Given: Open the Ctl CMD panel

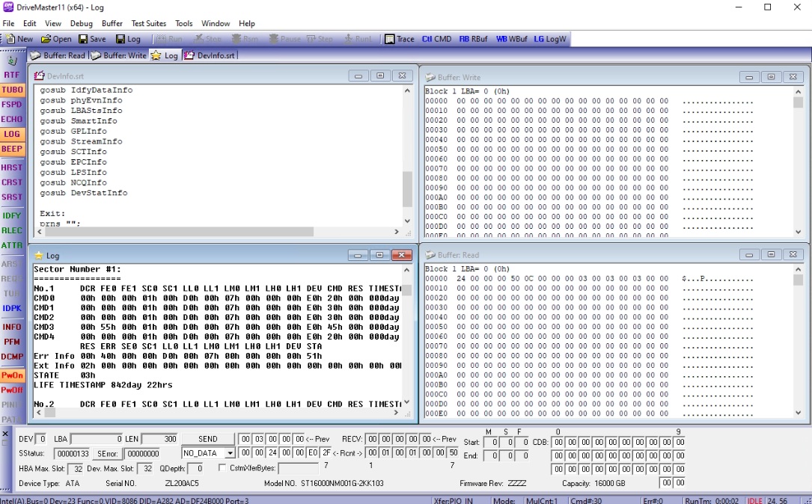Looking at the screenshot, I should [x=436, y=39].
